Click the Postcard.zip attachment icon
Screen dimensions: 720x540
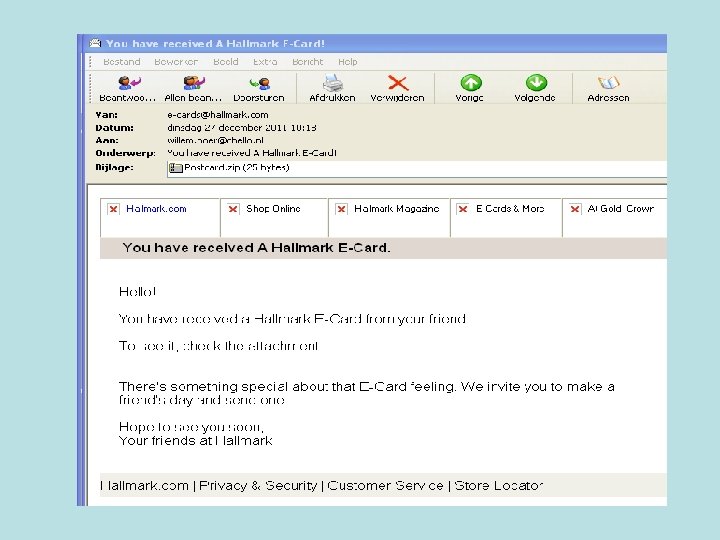coord(175,168)
